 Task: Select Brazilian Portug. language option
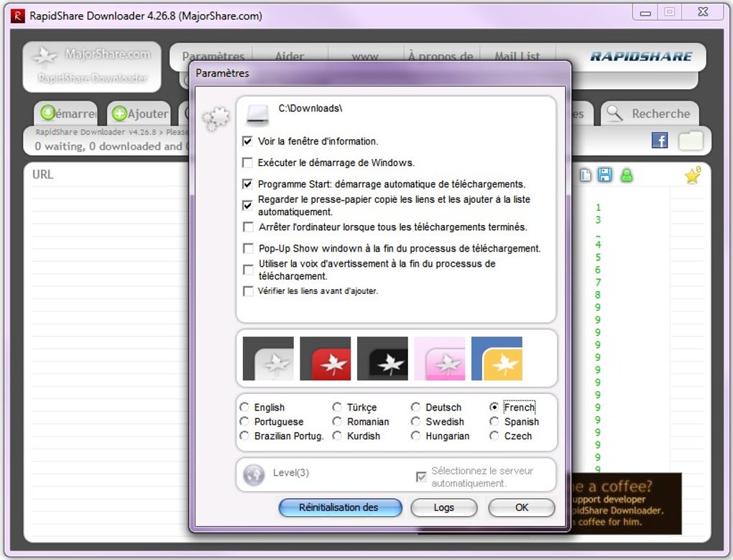pos(244,436)
